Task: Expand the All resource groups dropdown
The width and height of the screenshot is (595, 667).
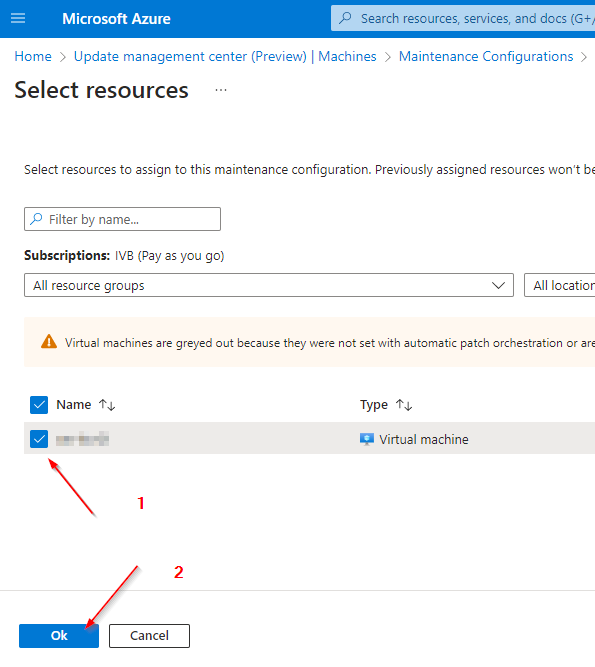Action: (x=269, y=285)
